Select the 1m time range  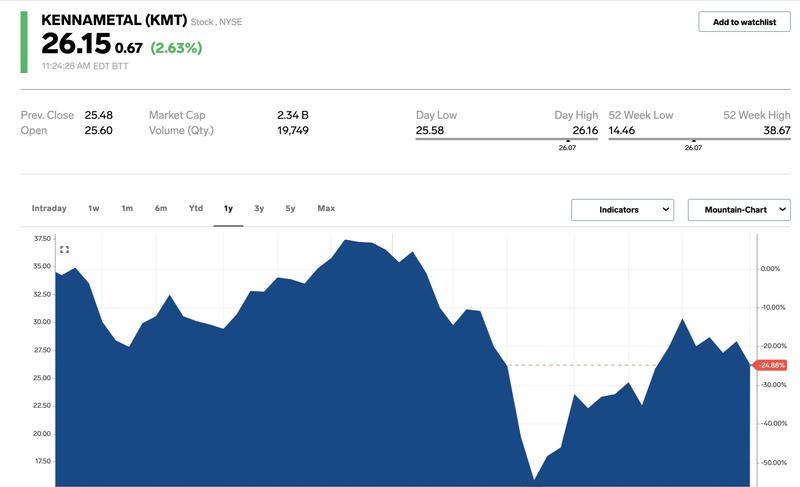pyautogui.click(x=127, y=208)
